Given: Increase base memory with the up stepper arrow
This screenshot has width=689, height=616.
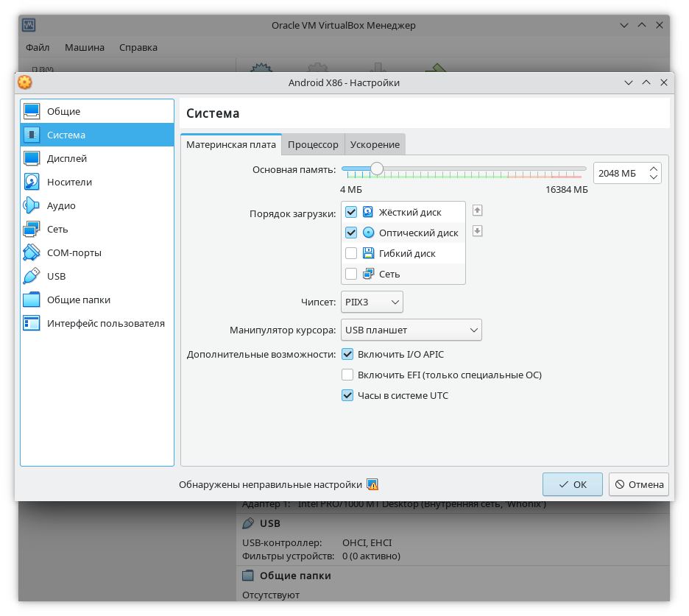Looking at the screenshot, I should [654, 169].
